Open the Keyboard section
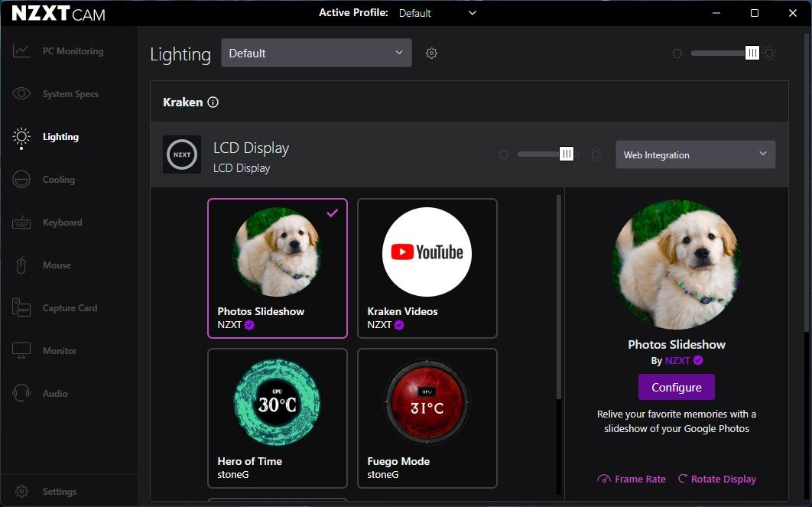This screenshot has height=507, width=812. coord(62,223)
